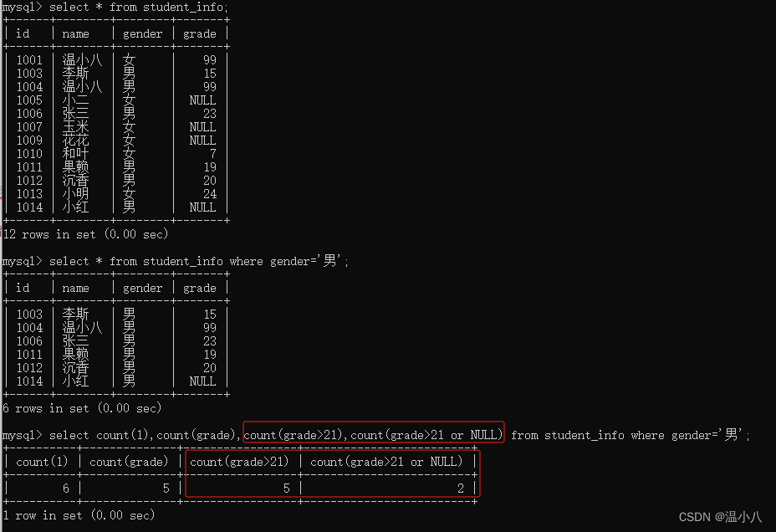Select the 'id' column header in first table

[x=23, y=33]
